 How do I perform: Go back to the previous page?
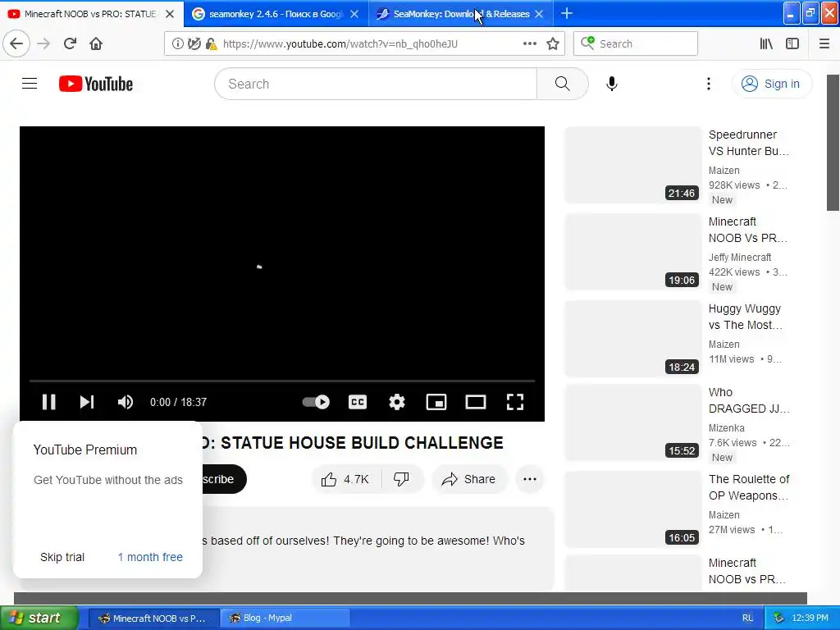(16, 43)
